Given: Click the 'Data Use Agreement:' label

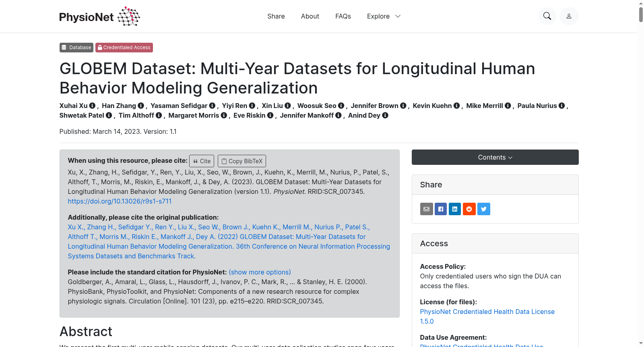Looking at the screenshot, I should (x=453, y=337).
